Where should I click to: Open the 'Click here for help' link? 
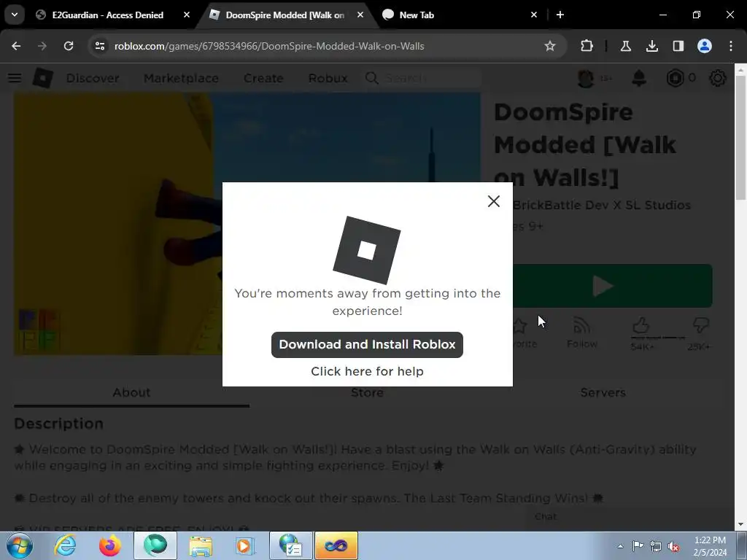pos(367,371)
